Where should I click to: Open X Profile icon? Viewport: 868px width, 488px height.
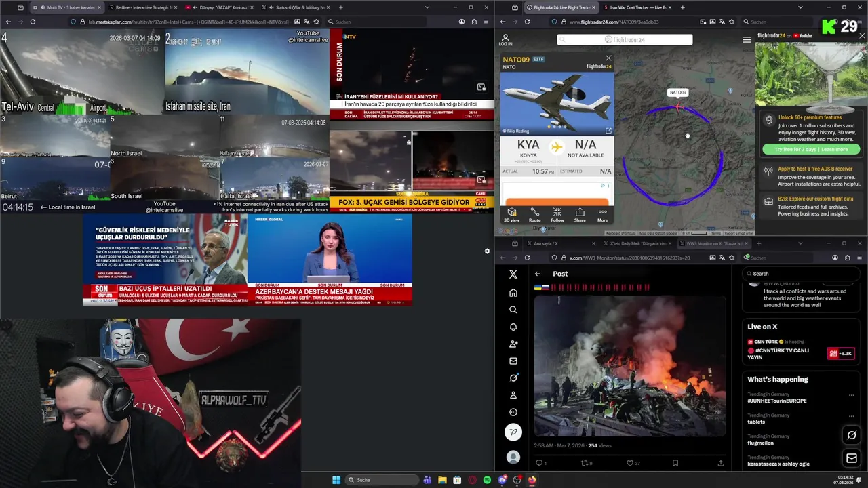513,395
